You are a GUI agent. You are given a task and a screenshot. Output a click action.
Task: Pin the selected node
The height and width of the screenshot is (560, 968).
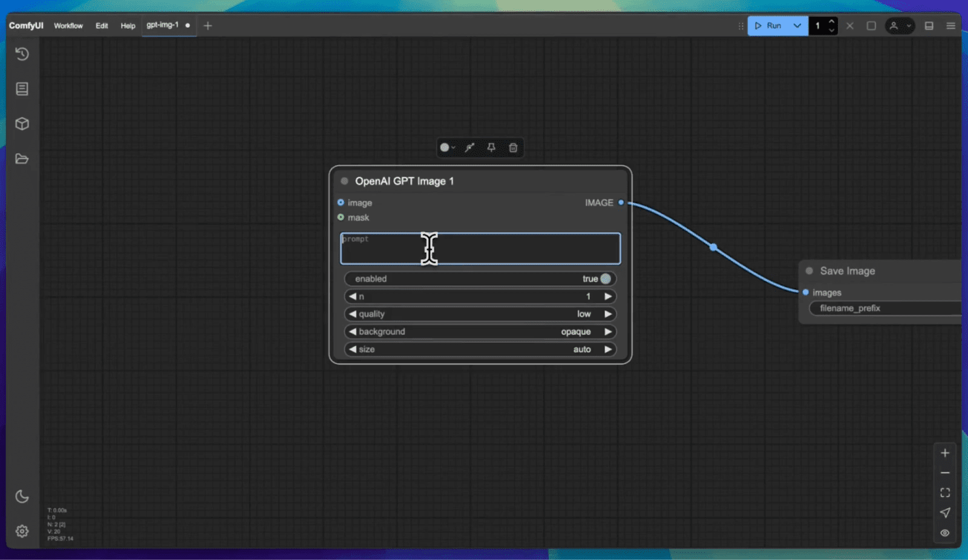[x=491, y=148]
